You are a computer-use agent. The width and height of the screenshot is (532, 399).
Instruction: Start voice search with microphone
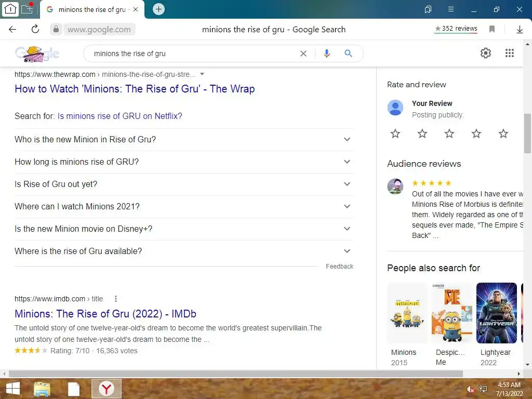point(326,54)
